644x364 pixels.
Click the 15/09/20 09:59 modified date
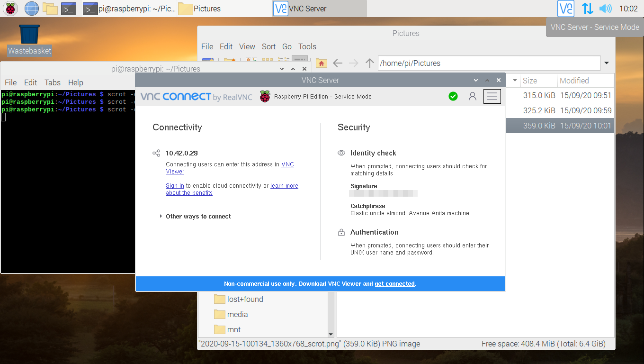(x=585, y=110)
